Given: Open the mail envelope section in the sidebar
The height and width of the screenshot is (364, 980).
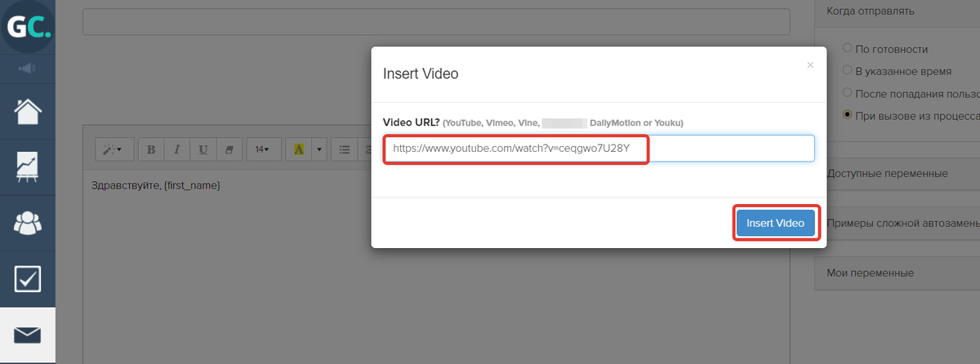Looking at the screenshot, I should point(28,335).
